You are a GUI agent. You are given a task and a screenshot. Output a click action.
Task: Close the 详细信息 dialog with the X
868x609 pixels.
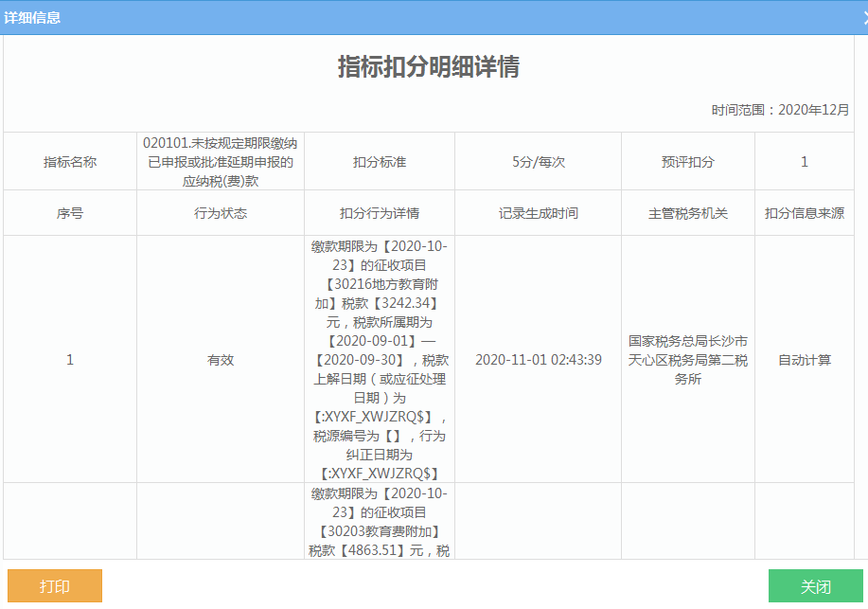pos(864,18)
